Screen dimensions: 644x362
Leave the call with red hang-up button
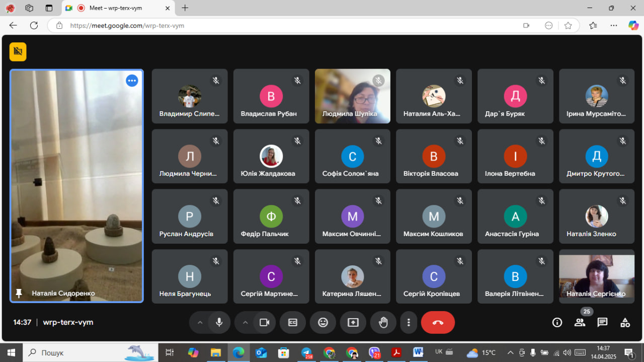(438, 322)
